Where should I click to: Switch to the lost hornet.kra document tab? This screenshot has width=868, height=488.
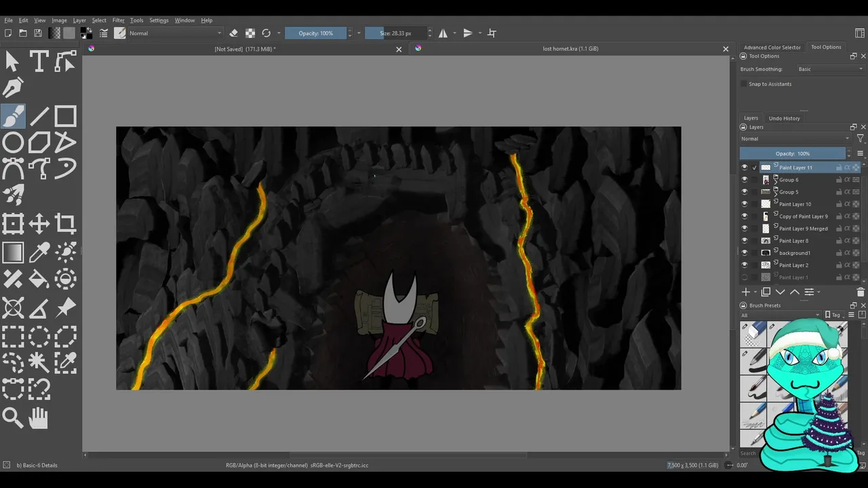[x=570, y=49]
